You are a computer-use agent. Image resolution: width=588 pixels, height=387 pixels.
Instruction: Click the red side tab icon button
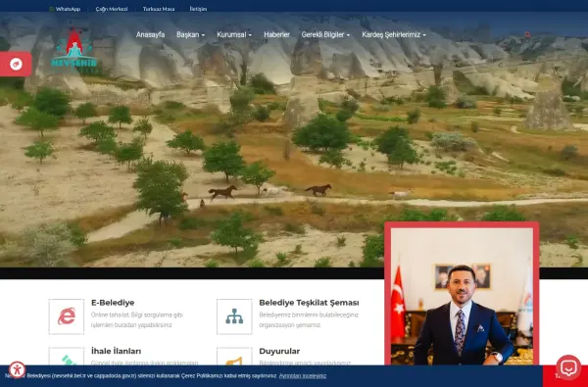coord(16,64)
